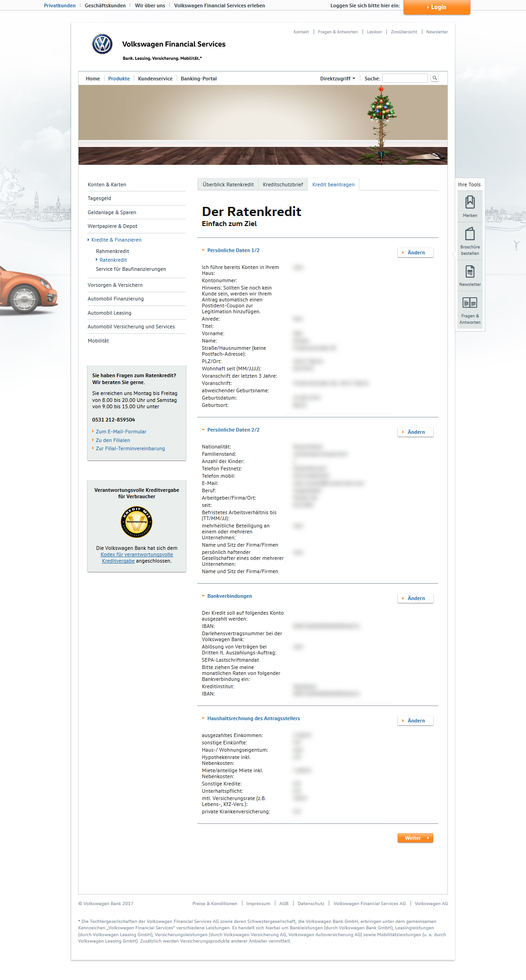Open the Lexikon link
Image resolution: width=526 pixels, height=980 pixels.
click(x=374, y=32)
